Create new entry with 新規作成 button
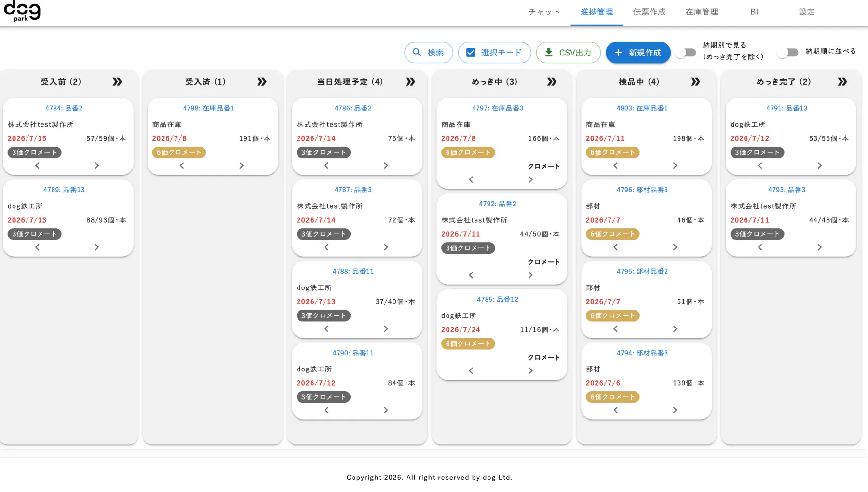The height and width of the screenshot is (492, 868). pyautogui.click(x=638, y=53)
